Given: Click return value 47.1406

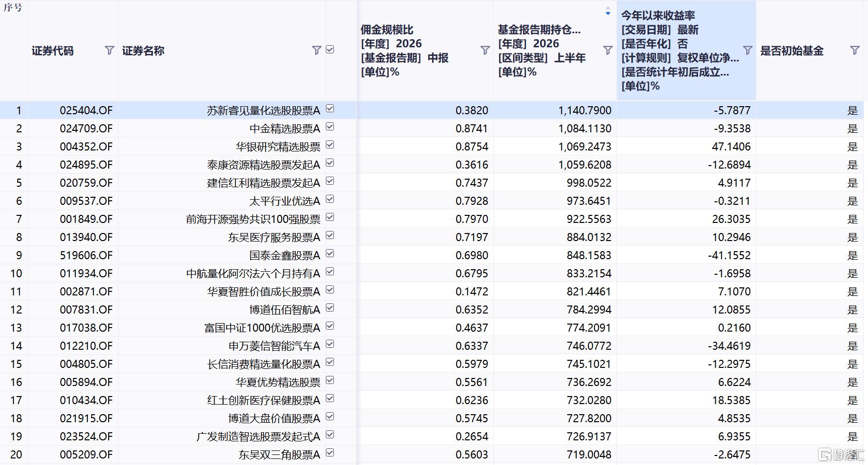Looking at the screenshot, I should (731, 146).
